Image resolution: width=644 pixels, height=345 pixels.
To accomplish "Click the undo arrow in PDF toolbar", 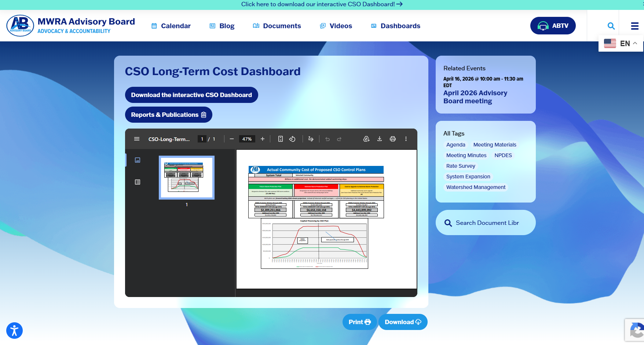I will 328,139.
